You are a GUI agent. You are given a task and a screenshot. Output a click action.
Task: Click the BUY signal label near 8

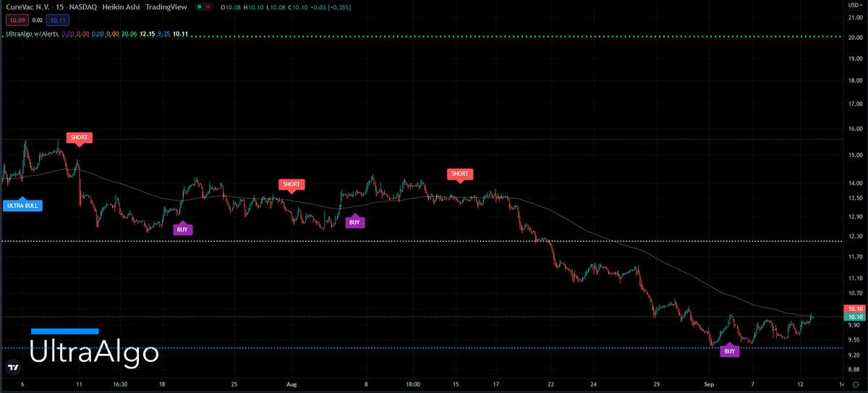tap(354, 222)
